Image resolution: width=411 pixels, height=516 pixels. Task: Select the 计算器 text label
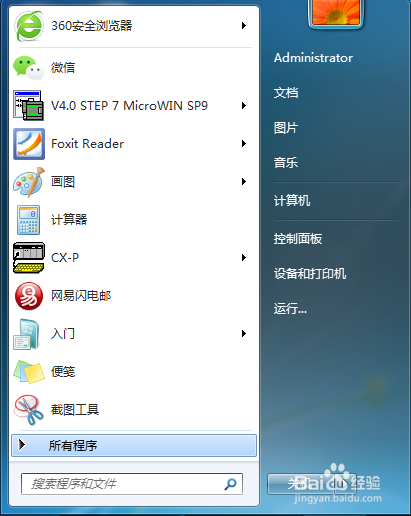pyautogui.click(x=69, y=220)
